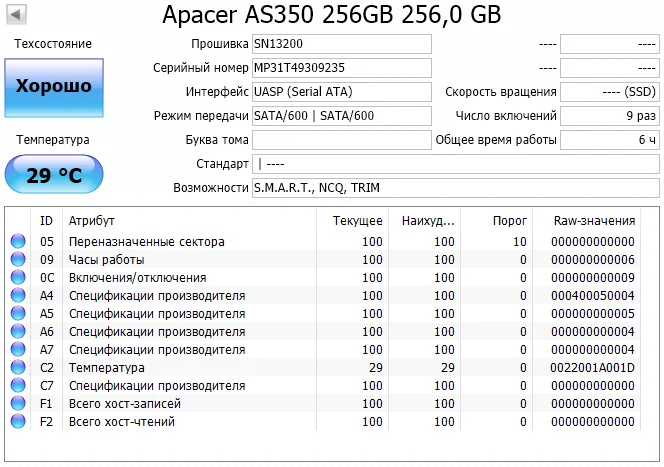Screen dimensions: 664x467
Task: Click the Режим передачи field SATA/600
Action: point(342,116)
